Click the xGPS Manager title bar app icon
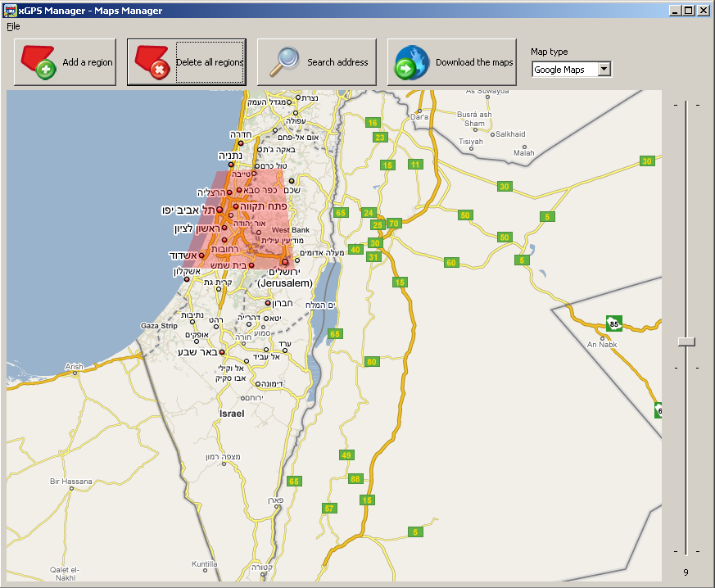 (10, 10)
